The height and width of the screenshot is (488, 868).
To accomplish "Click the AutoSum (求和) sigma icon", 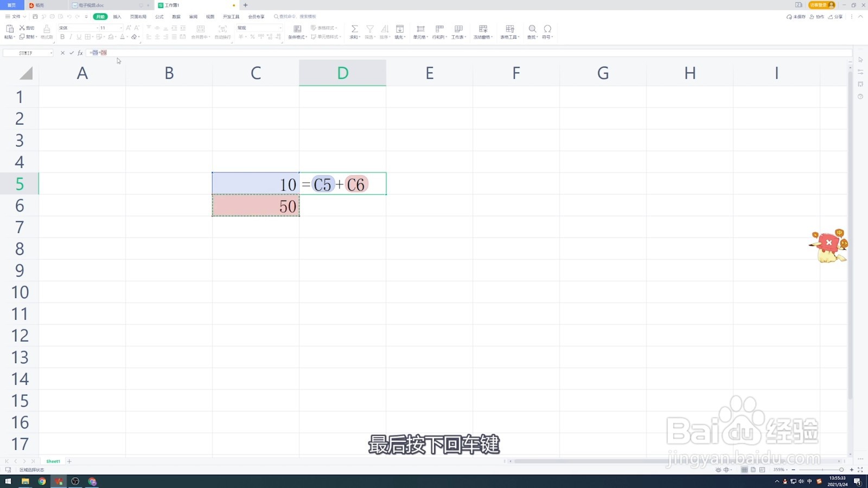I will pyautogui.click(x=354, y=29).
